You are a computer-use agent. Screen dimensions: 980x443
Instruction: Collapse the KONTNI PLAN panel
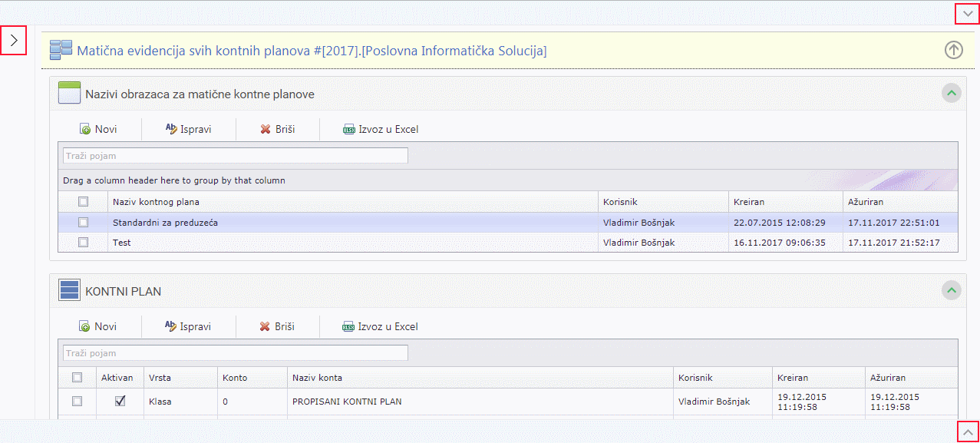(952, 290)
